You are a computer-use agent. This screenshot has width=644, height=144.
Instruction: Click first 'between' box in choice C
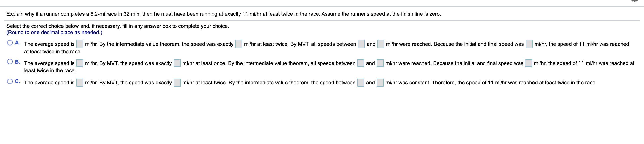[x=360, y=83]
